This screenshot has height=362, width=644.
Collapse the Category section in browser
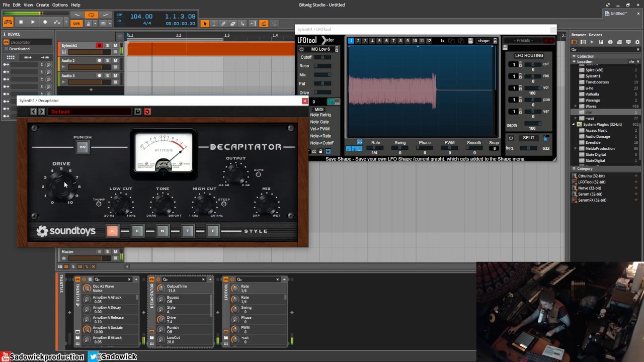(574, 168)
